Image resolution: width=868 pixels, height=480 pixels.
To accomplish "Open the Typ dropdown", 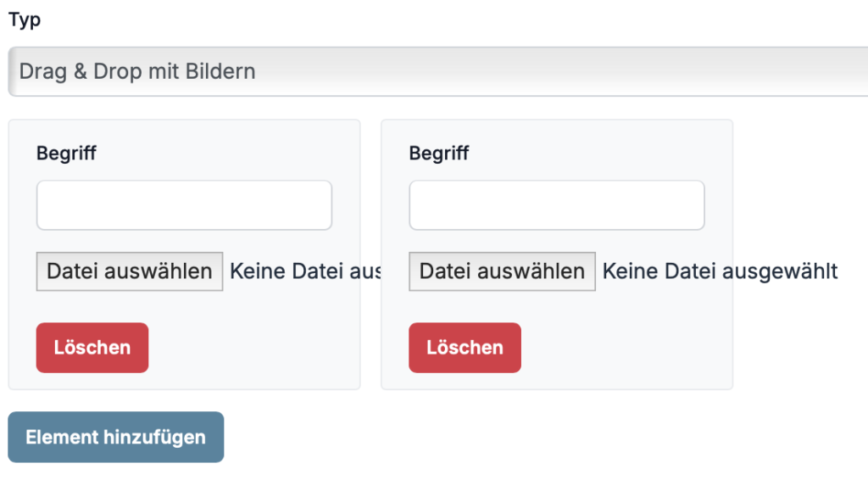I will (x=509, y=71).
